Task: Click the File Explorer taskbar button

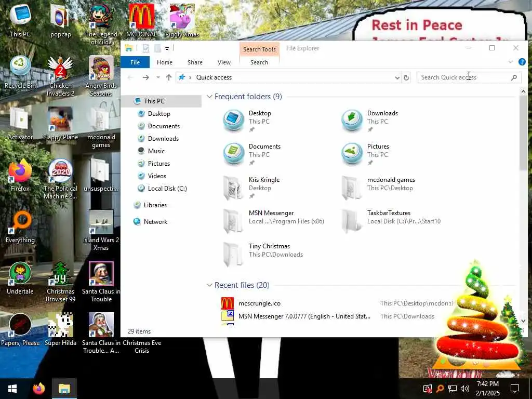Action: pyautogui.click(x=64, y=389)
